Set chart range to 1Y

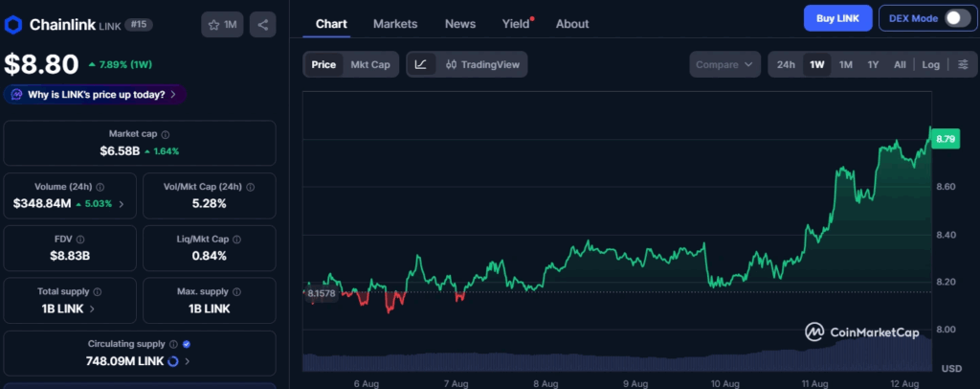[x=873, y=64]
